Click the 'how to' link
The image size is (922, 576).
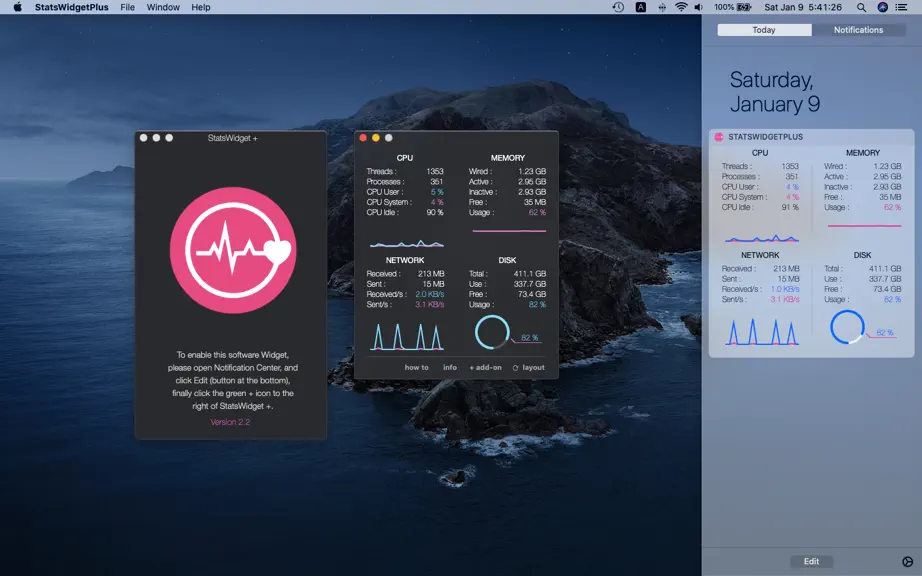pos(416,367)
